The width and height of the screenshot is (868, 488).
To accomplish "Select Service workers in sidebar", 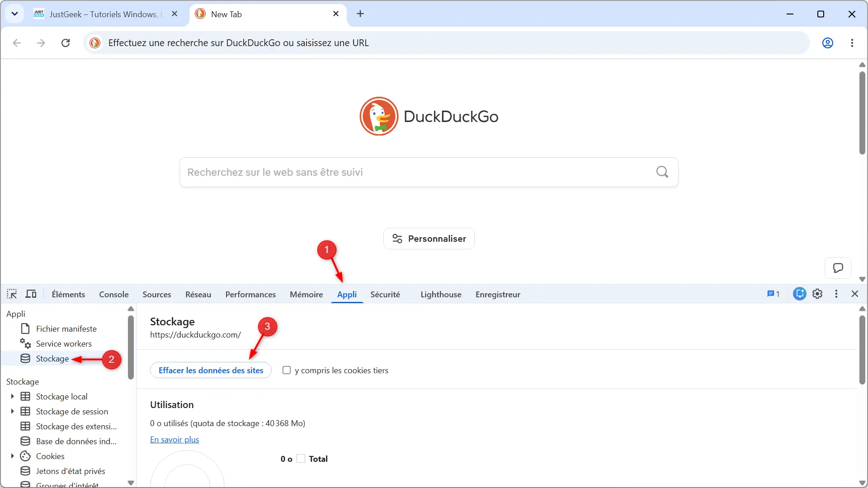I will (x=64, y=343).
